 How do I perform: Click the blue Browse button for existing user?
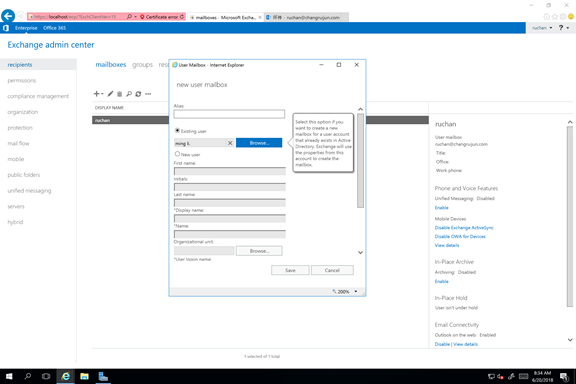point(259,143)
